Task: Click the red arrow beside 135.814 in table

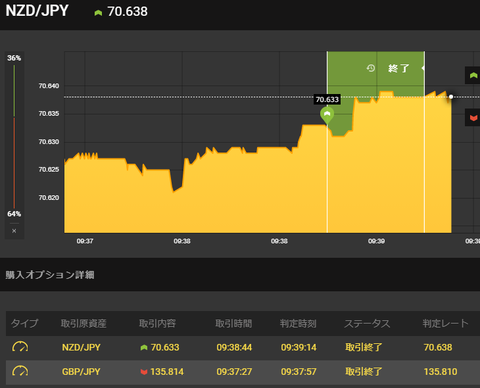Action: click(x=144, y=372)
